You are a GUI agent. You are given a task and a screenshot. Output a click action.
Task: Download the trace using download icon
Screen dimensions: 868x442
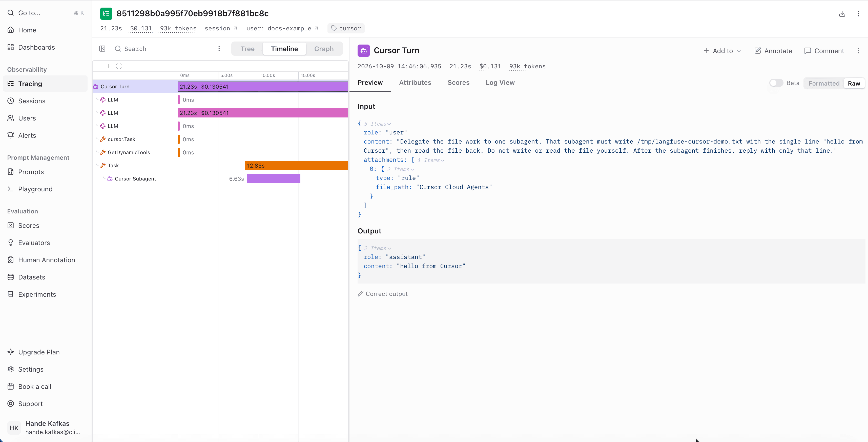842,13
